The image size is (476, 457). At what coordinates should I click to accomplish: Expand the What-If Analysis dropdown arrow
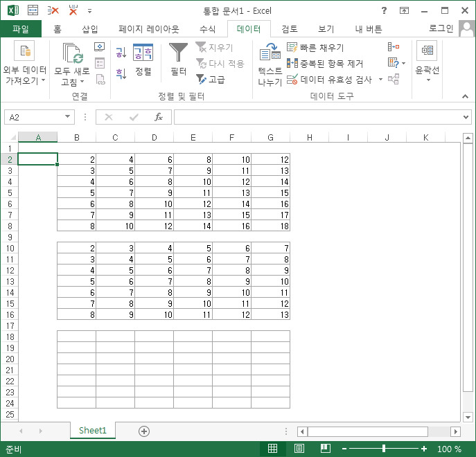(x=403, y=64)
